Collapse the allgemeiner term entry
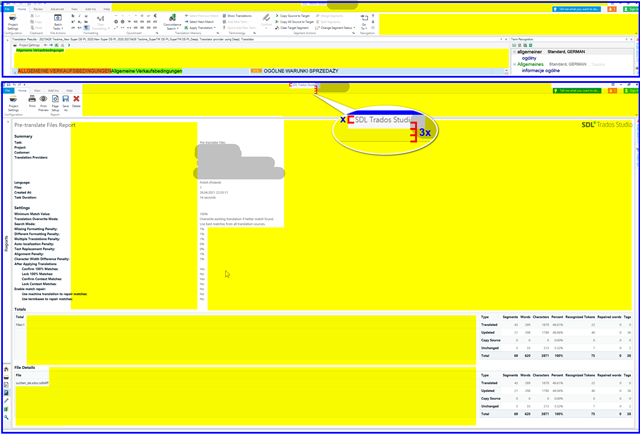The image size is (640, 435). coord(514,52)
